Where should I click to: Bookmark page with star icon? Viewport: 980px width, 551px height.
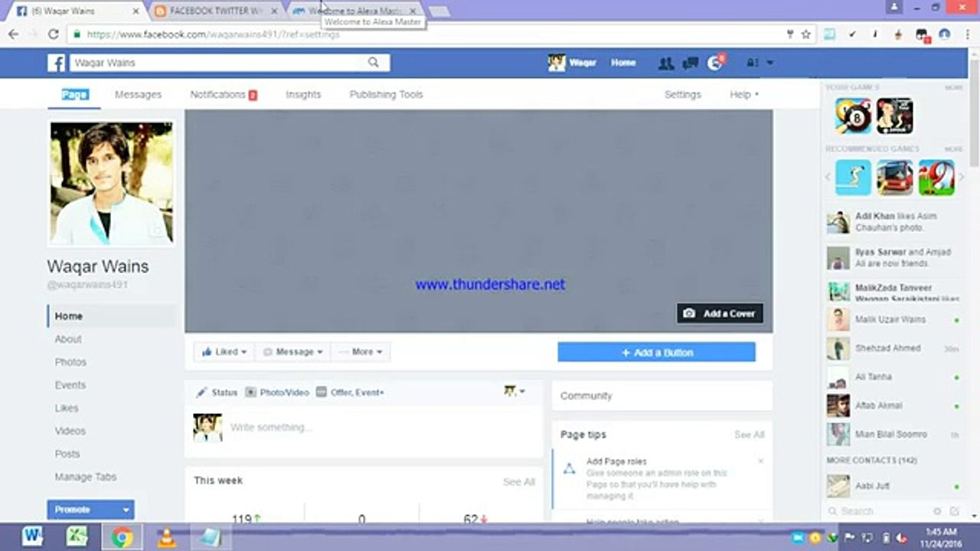(805, 34)
